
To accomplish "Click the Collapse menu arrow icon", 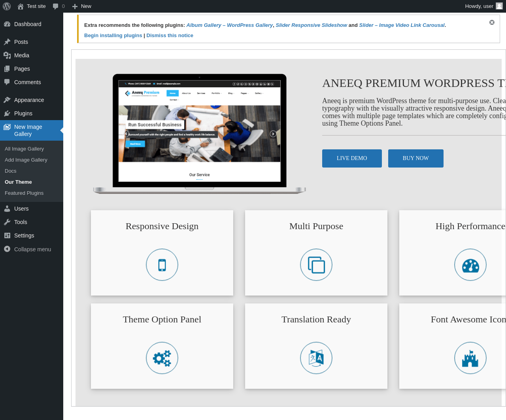I will [x=7, y=249].
